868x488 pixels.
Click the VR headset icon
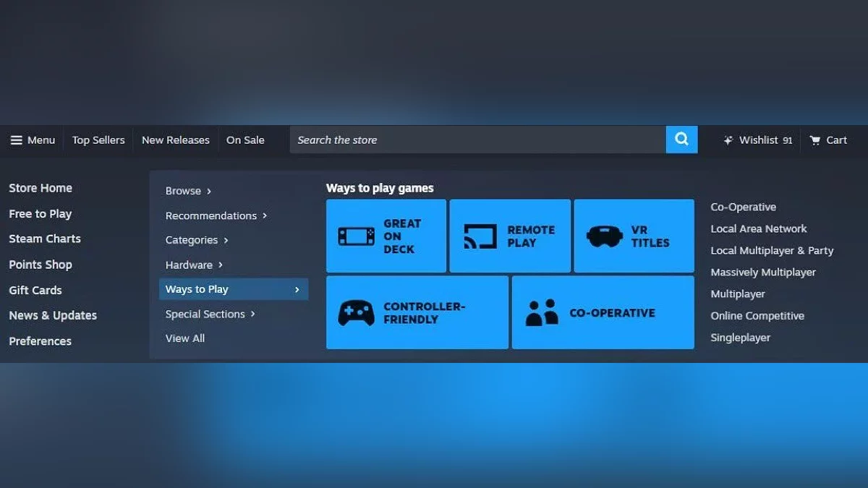(605, 236)
